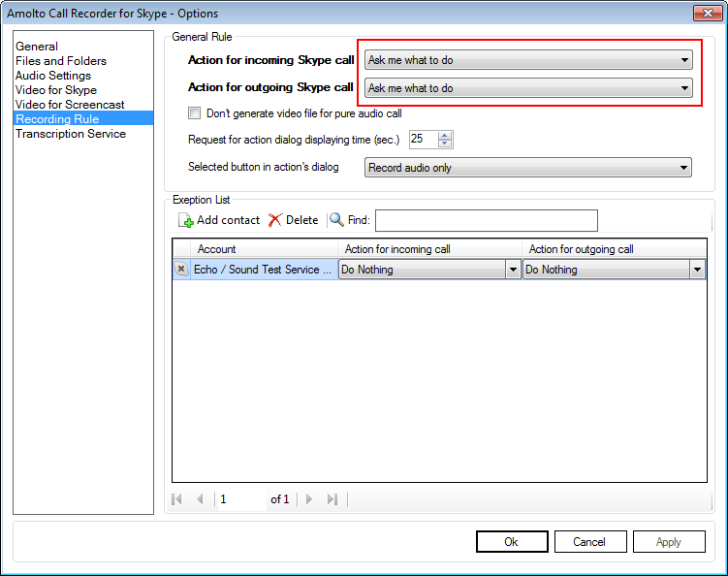Viewport: 728px width, 576px height.
Task: Click the Ok button
Action: pos(512,542)
